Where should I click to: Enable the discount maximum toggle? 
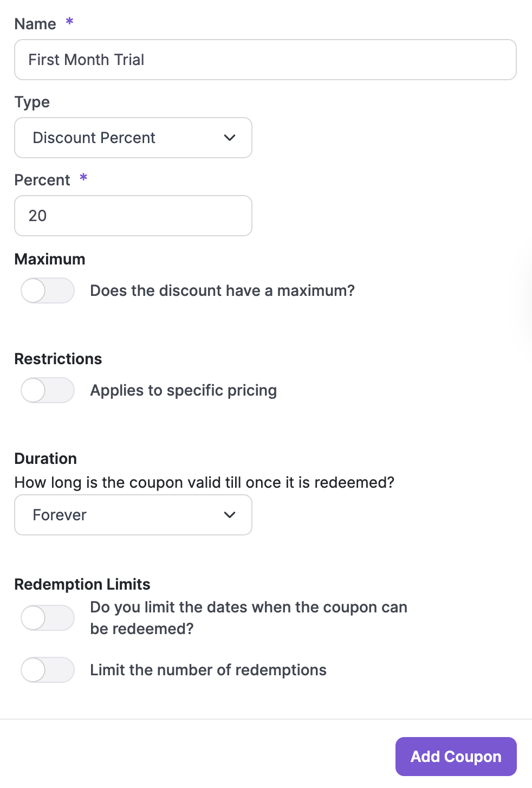(x=48, y=290)
